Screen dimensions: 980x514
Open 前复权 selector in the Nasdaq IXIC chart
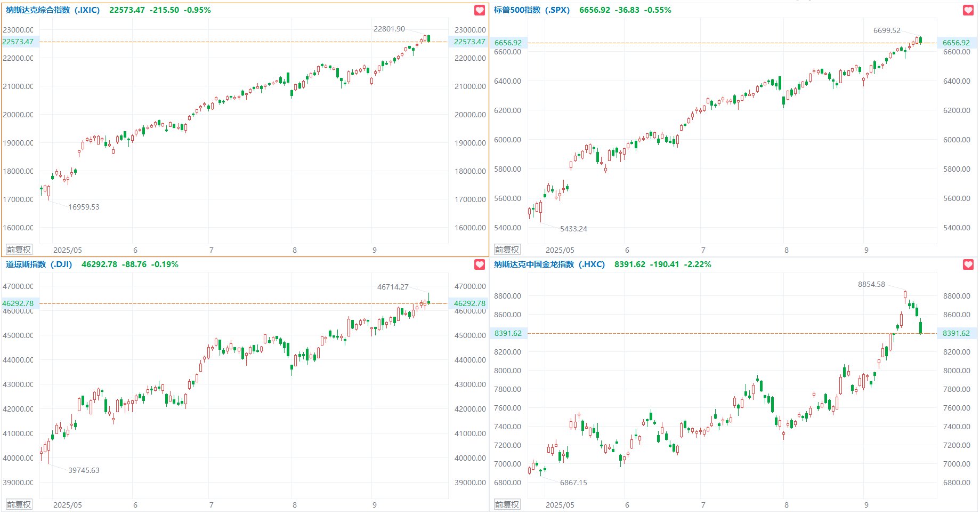click(19, 250)
